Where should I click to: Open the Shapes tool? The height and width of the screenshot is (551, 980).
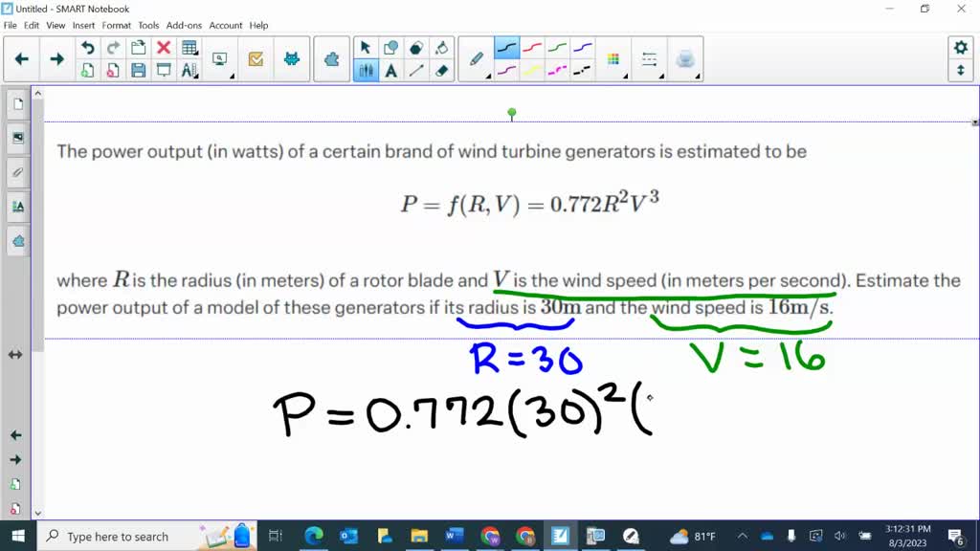(x=390, y=46)
